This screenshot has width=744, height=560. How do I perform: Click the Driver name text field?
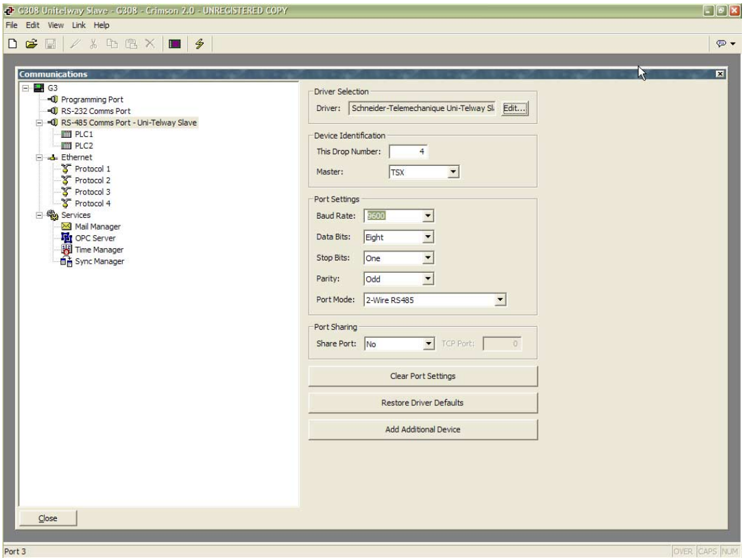[422, 108]
